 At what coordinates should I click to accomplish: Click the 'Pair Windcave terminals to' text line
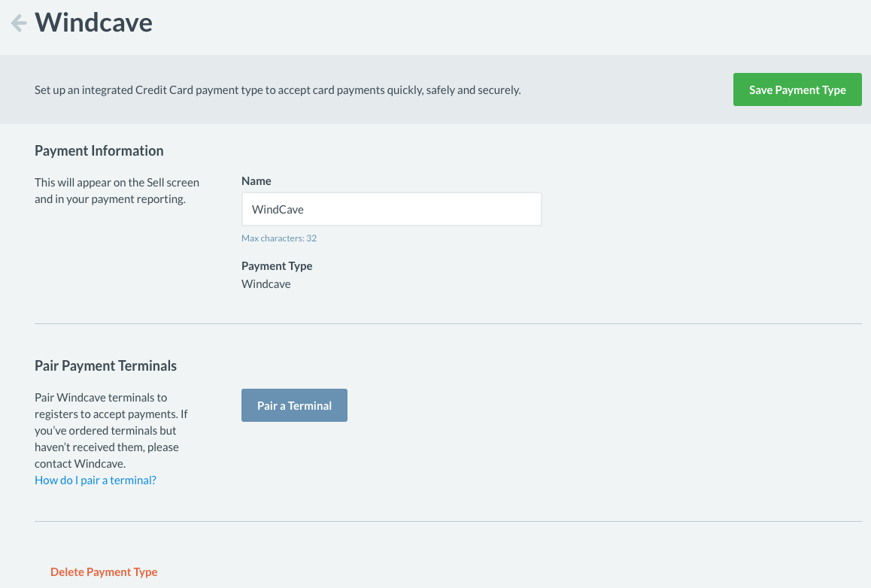(101, 397)
